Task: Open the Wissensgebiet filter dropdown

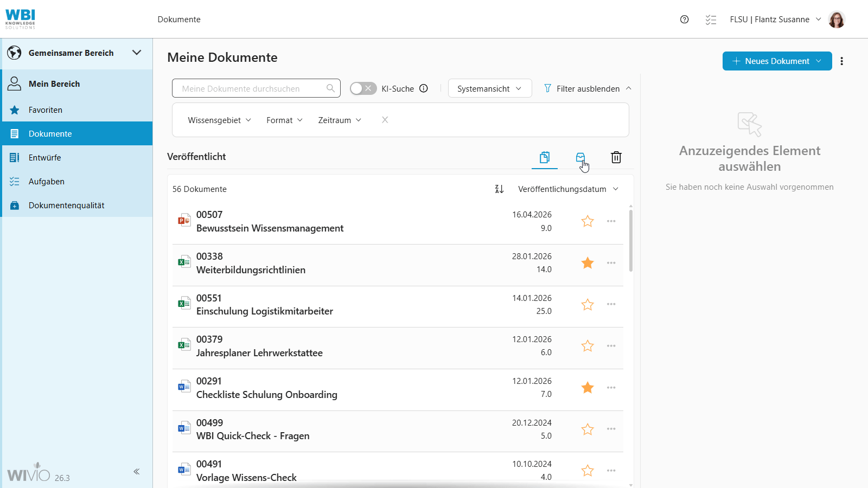Action: click(x=219, y=120)
